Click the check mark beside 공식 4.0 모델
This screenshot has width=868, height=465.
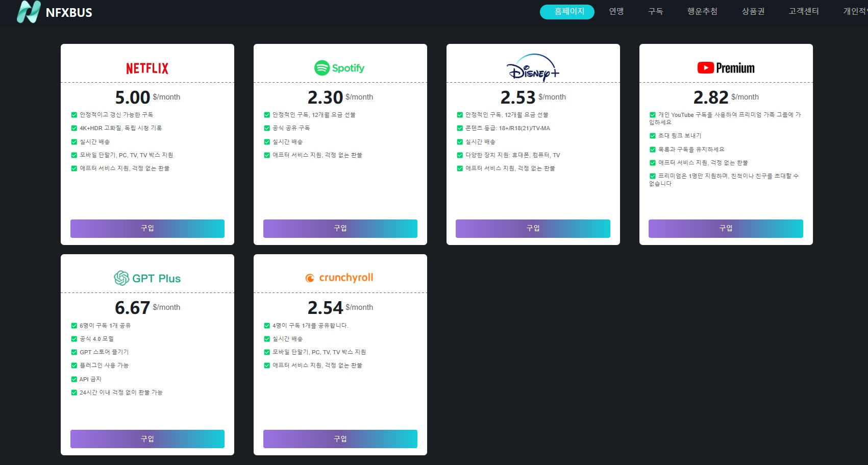pyautogui.click(x=74, y=339)
